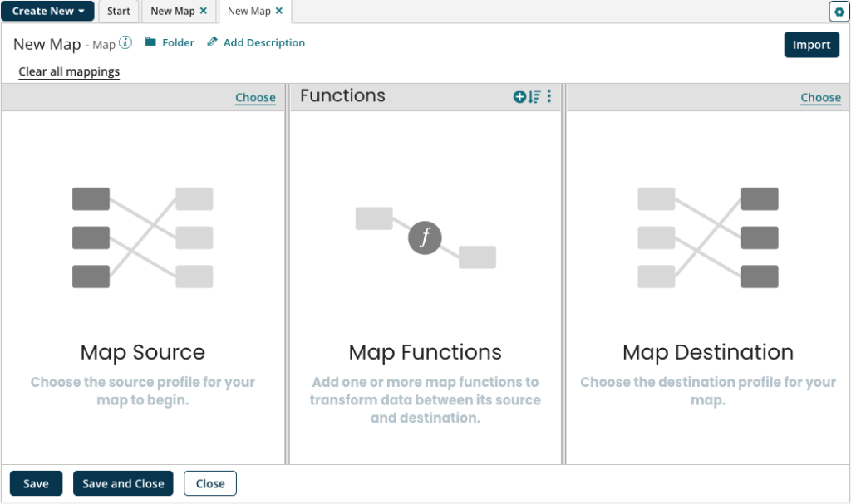Open the Functions panel overflow menu
This screenshot has width=851, height=504.
548,95
